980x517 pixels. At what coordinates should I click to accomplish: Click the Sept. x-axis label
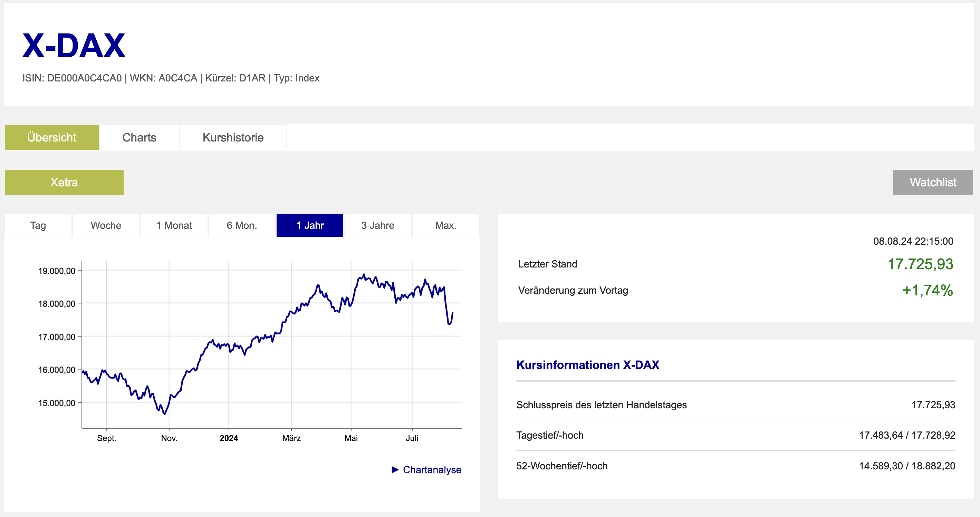tap(106, 438)
